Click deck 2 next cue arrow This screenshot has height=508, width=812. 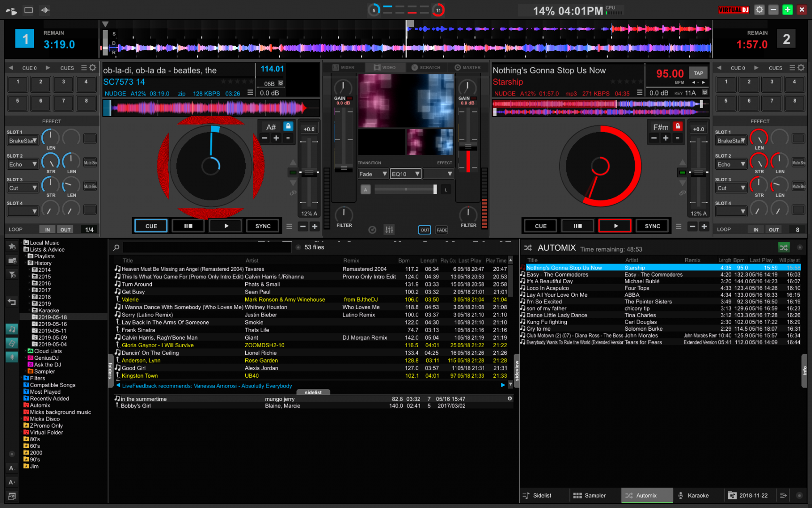point(756,68)
